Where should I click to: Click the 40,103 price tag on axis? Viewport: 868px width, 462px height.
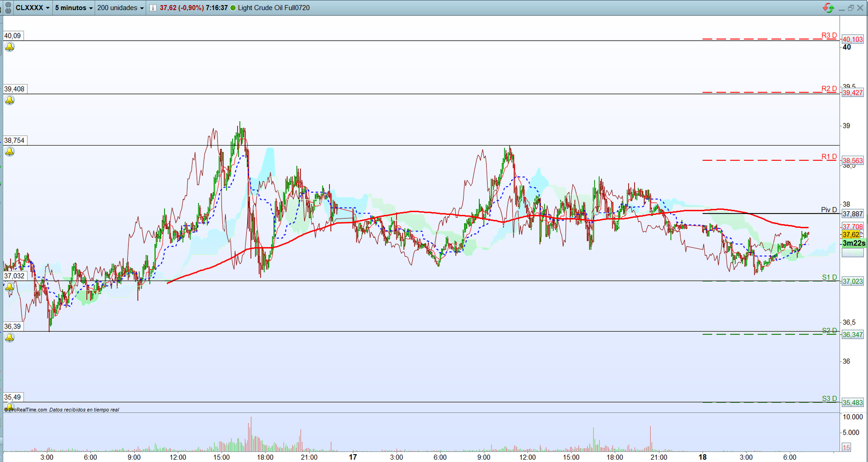(852, 39)
